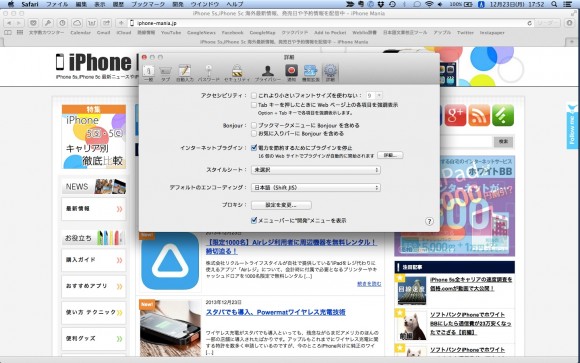Open the 履歴 (History) menu
Screen dimensions: 580x363
[118, 4]
